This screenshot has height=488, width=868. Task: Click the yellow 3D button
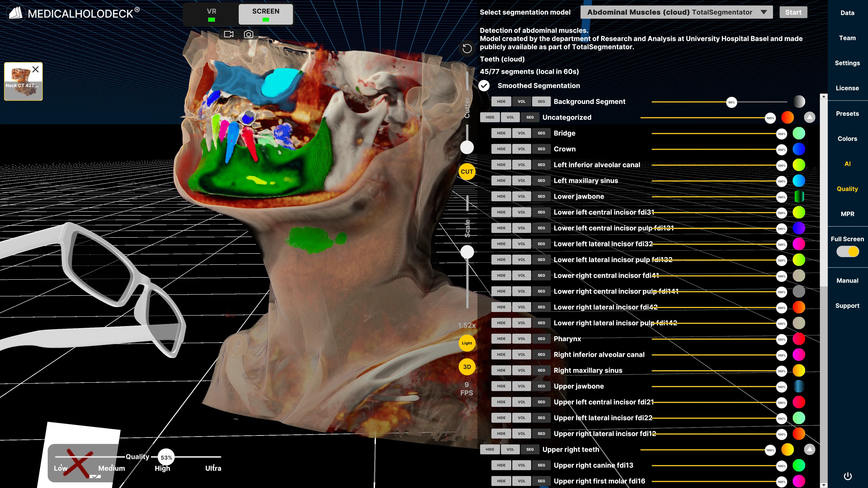click(467, 367)
